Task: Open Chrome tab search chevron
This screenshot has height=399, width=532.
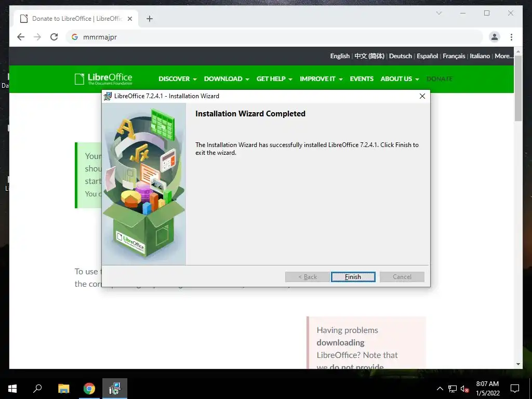Action: [x=438, y=13]
